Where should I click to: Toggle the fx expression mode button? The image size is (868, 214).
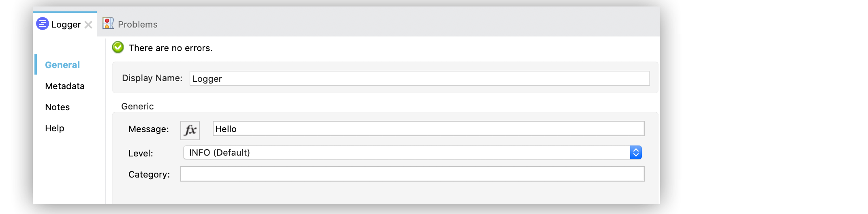190,130
